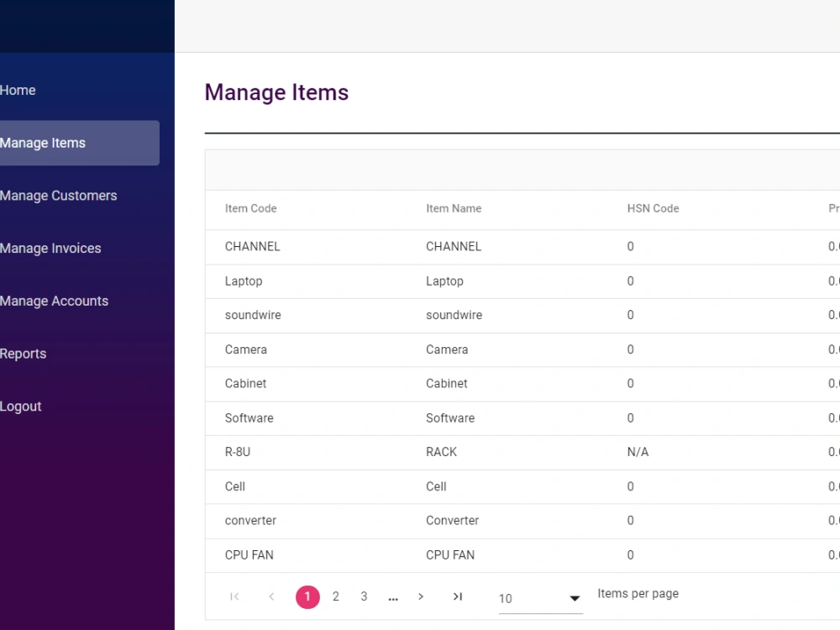Click the Items per page label
Viewport: 840px width, 630px height.
[638, 594]
